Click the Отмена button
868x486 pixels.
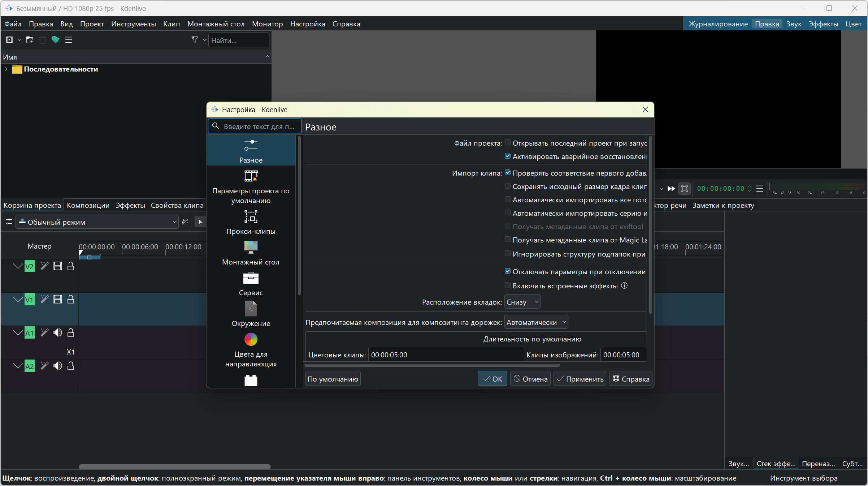point(530,379)
